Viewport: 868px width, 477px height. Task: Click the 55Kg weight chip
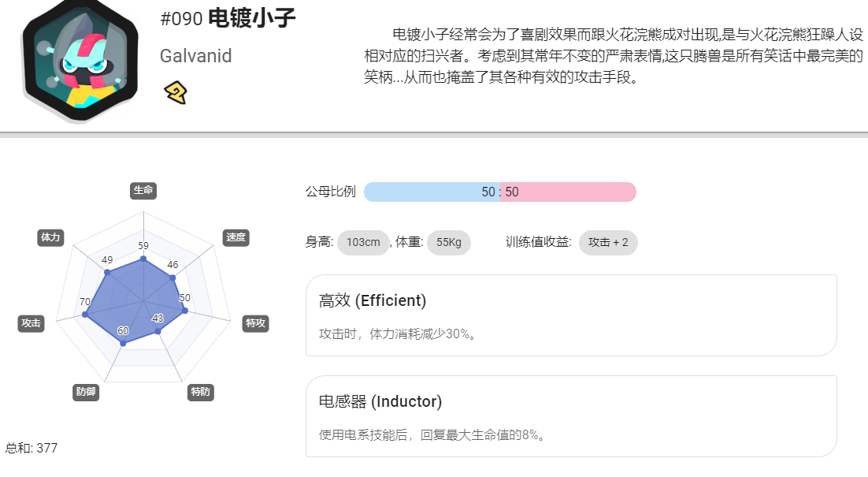[448, 242]
